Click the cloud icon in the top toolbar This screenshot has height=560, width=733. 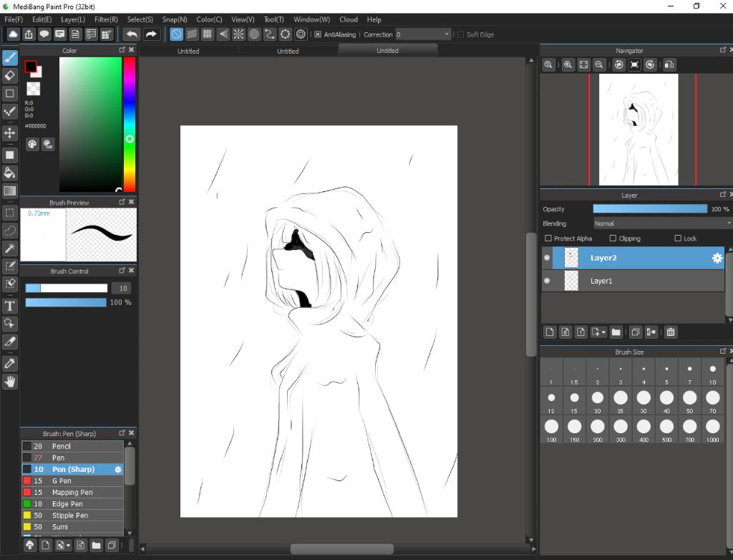(x=13, y=34)
